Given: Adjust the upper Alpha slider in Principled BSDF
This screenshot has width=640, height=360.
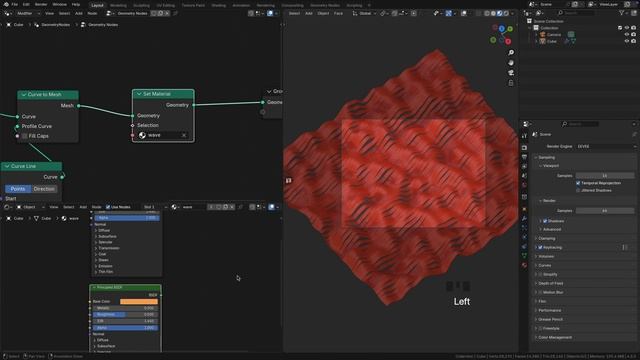Looking at the screenshot, I should click(126, 218).
